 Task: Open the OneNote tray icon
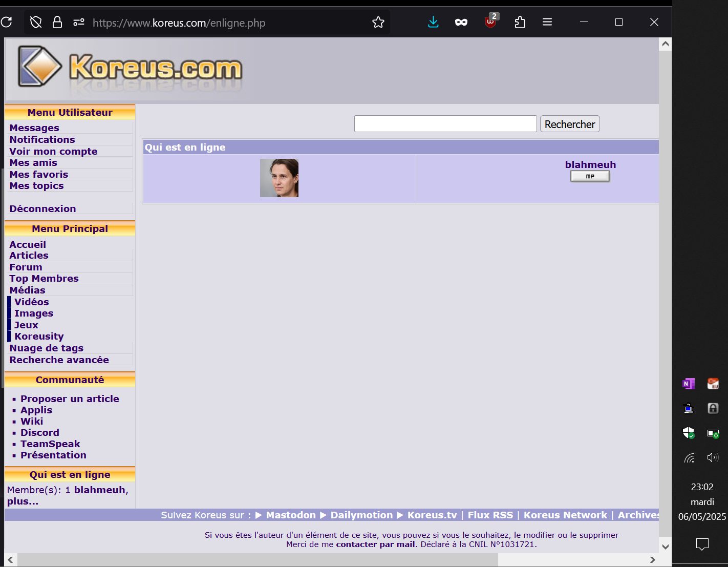689,384
